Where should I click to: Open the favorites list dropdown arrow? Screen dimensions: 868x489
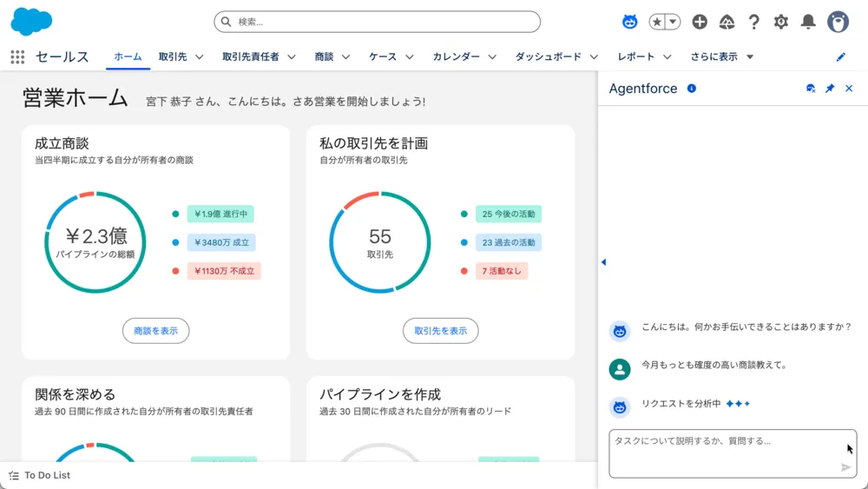[x=673, y=22]
